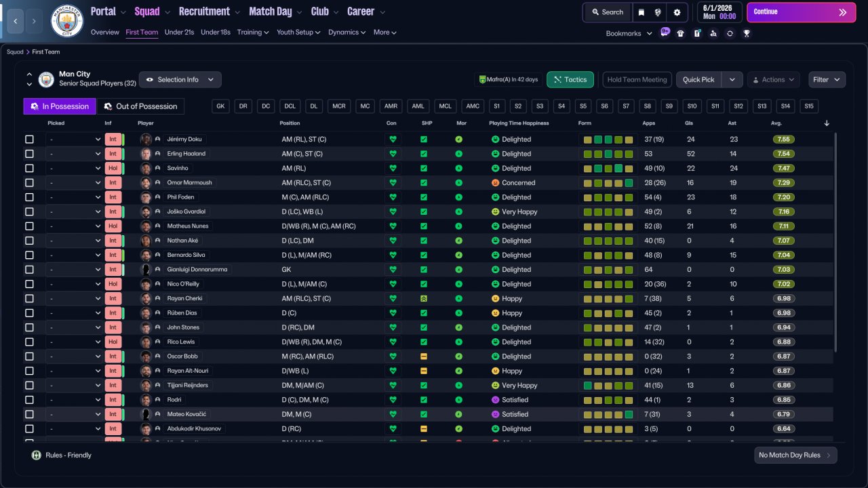This screenshot has height=488, width=868.
Task: Open the settings gear icon
Action: (677, 12)
